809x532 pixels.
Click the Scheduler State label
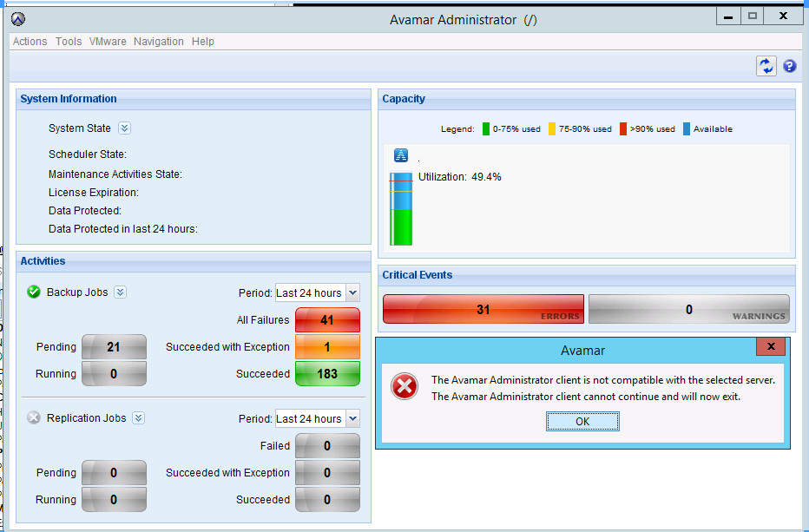(x=88, y=154)
